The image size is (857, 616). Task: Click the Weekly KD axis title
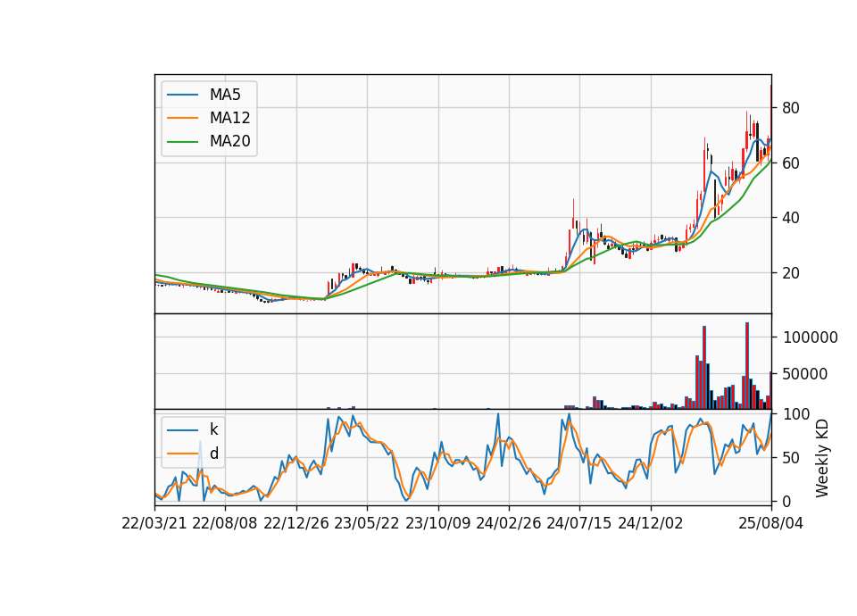822,458
